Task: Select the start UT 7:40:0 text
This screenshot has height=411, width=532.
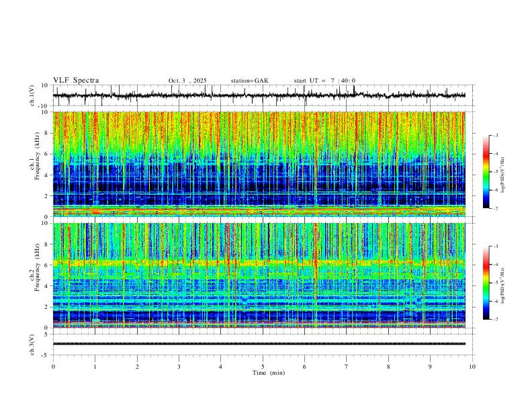Action: [324, 81]
